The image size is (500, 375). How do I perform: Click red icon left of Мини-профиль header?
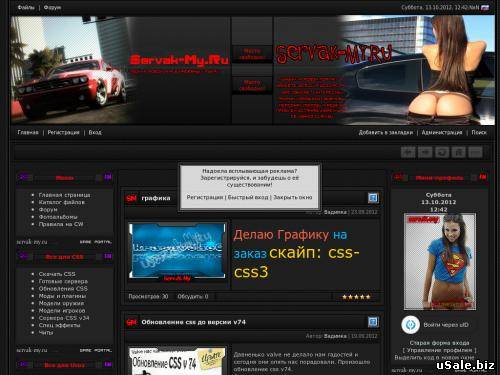pos(399,177)
